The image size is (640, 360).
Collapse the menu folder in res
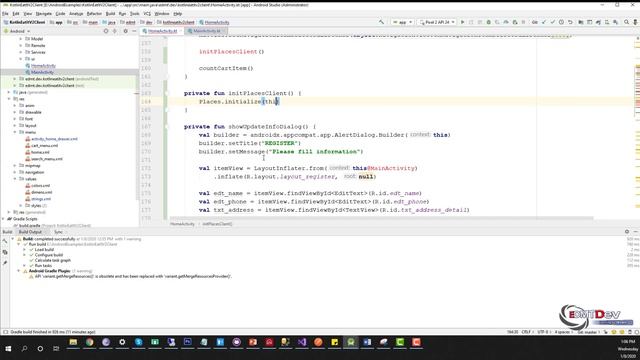(x=15, y=132)
